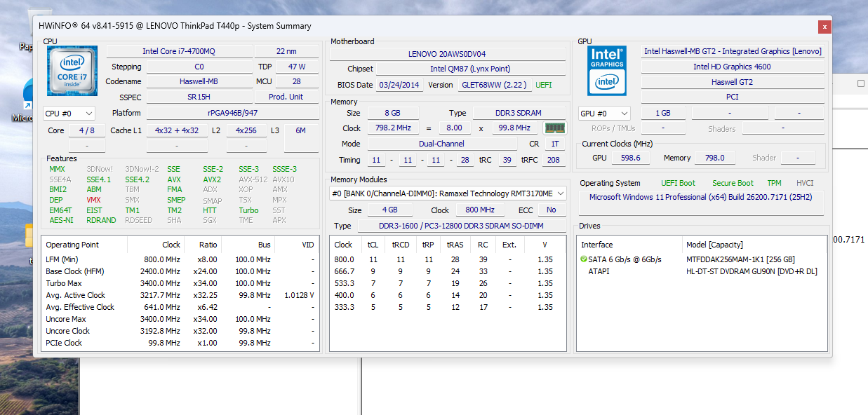Click the LENOVO 20AWS0DV04 motherboard field
Image resolution: width=868 pixels, height=415 pixels.
pos(448,54)
